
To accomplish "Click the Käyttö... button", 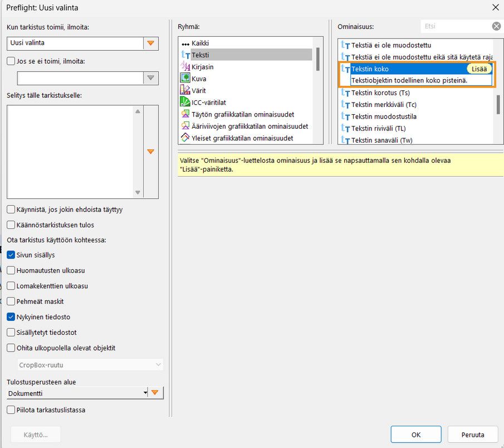I will [x=36, y=435].
